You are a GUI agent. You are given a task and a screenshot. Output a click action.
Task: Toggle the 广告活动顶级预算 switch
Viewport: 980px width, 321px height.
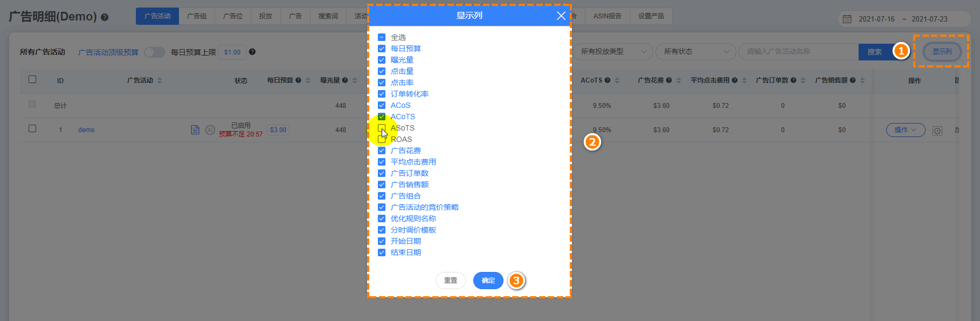pos(155,52)
